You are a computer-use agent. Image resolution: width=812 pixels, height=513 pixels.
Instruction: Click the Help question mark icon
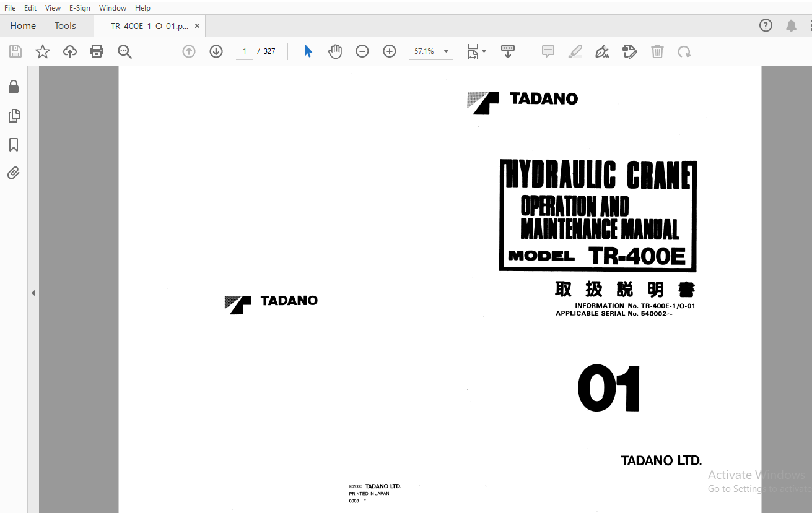click(766, 25)
